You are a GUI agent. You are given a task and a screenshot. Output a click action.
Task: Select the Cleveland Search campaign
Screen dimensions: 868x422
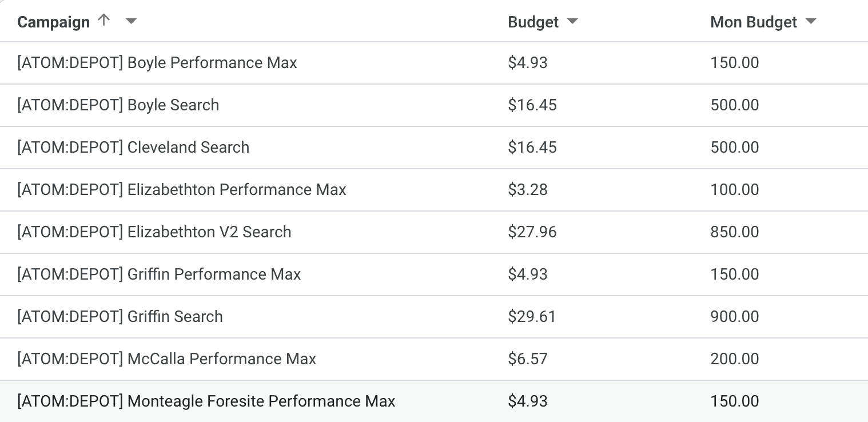[x=133, y=148]
